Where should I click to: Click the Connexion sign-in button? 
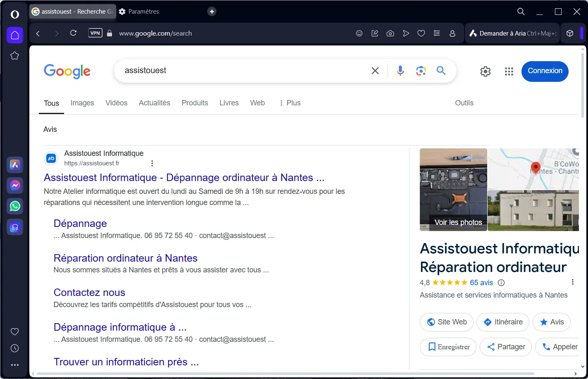(x=545, y=71)
